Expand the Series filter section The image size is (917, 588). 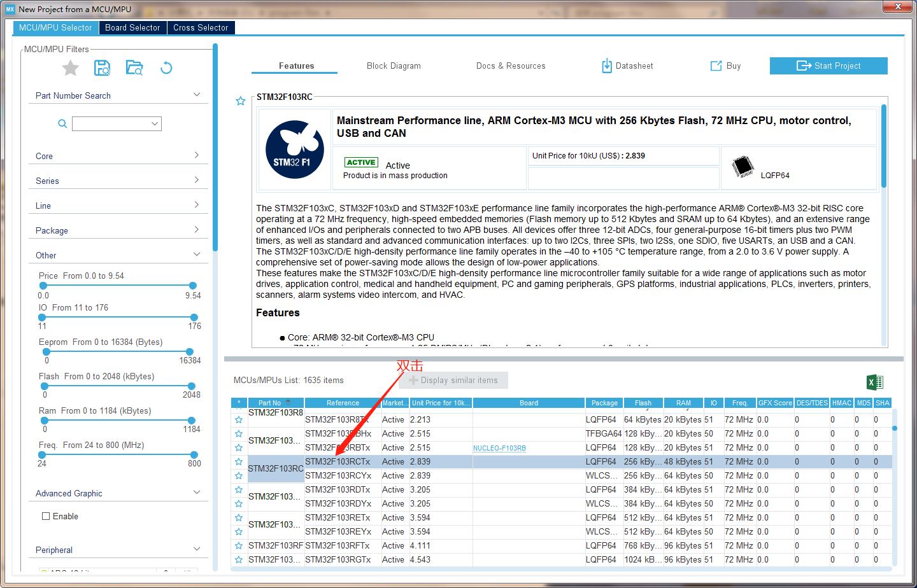[x=197, y=180]
